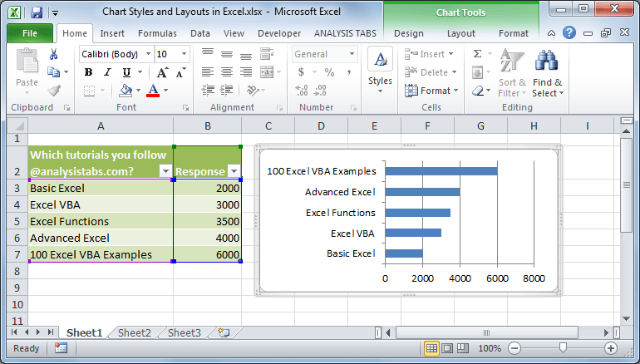Screen dimensions: 640x364
Task: Apply Accounting dollar number format
Action: [301, 72]
